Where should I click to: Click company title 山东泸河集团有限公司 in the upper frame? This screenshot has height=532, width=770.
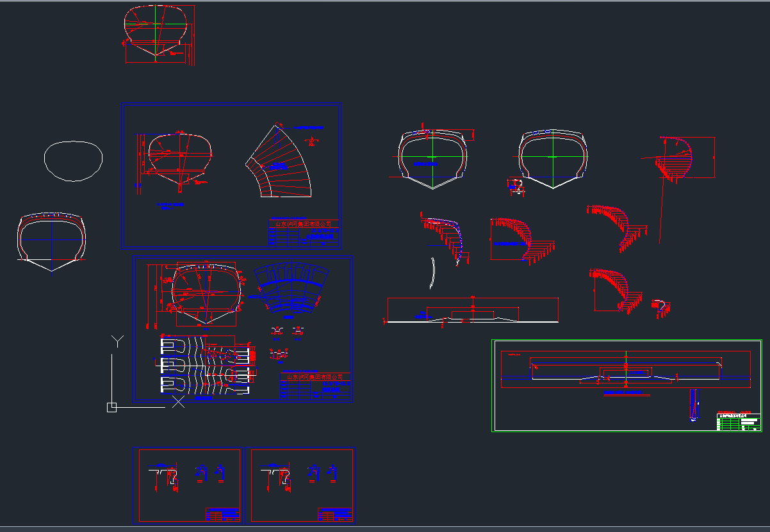[303, 223]
